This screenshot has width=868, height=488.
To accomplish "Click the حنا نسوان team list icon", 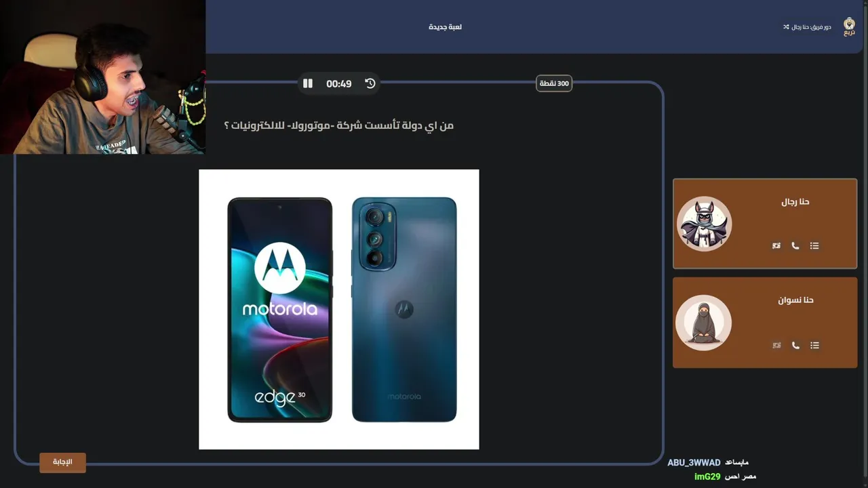I will [814, 346].
